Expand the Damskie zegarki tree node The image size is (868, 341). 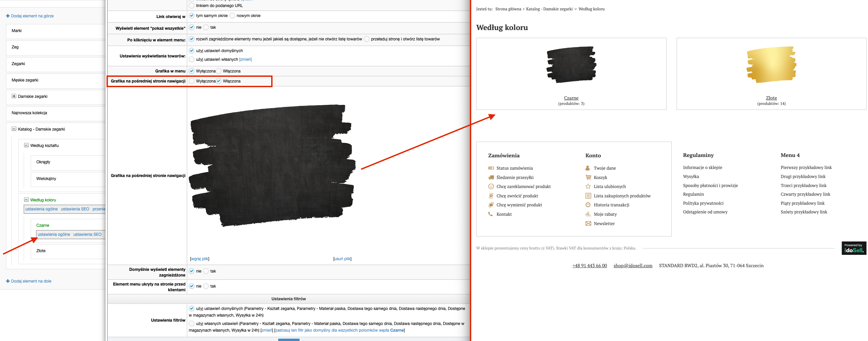[14, 96]
